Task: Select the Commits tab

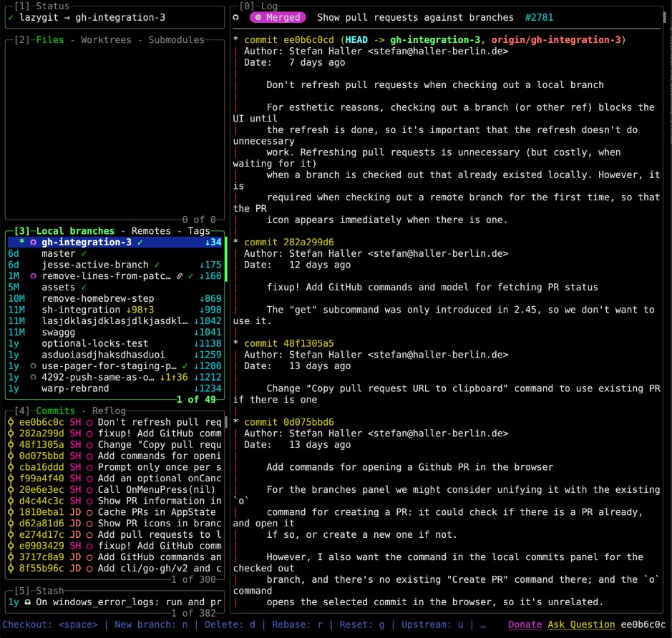Action: coord(55,411)
